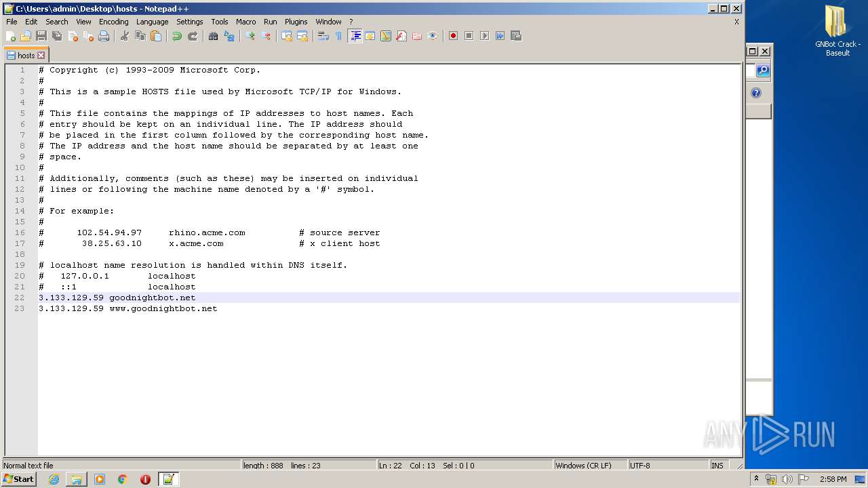The image size is (868, 488).
Task: Toggle Word wrap toolbar button
Action: tap(323, 36)
